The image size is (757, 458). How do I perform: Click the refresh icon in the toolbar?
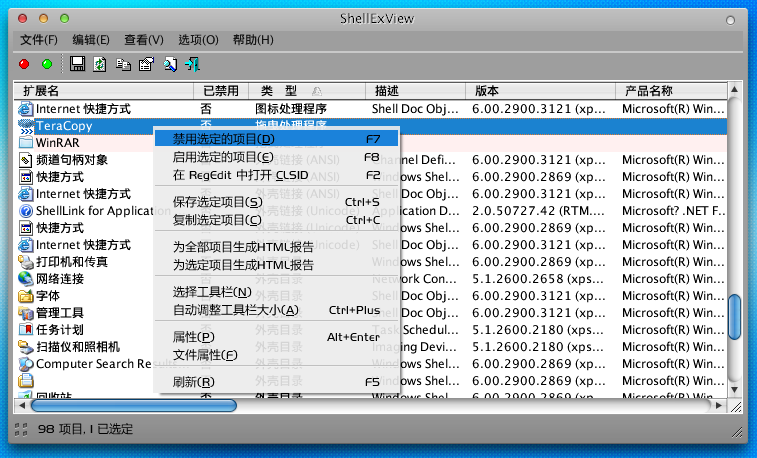[x=100, y=64]
